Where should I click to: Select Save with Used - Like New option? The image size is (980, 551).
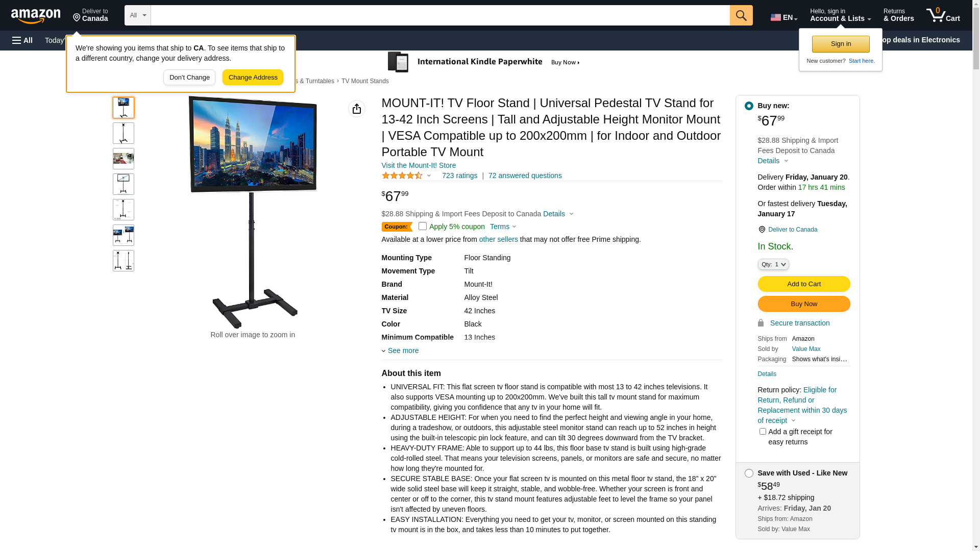pyautogui.click(x=749, y=473)
